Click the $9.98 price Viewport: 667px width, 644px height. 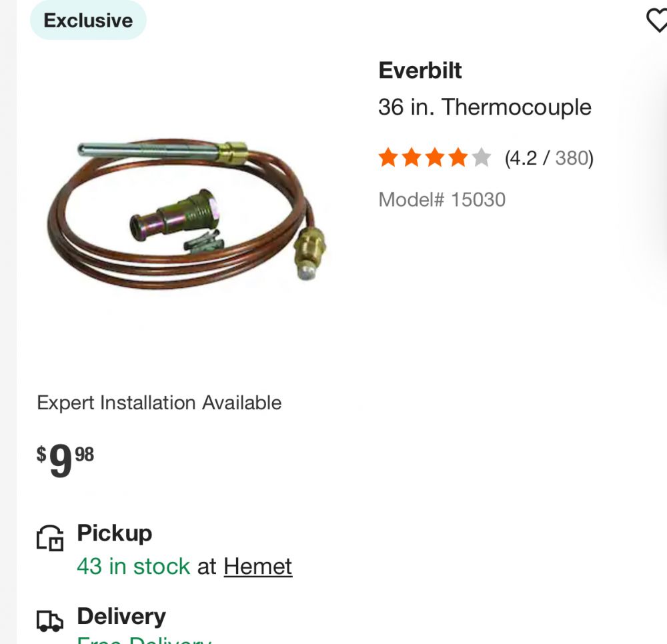coord(65,460)
